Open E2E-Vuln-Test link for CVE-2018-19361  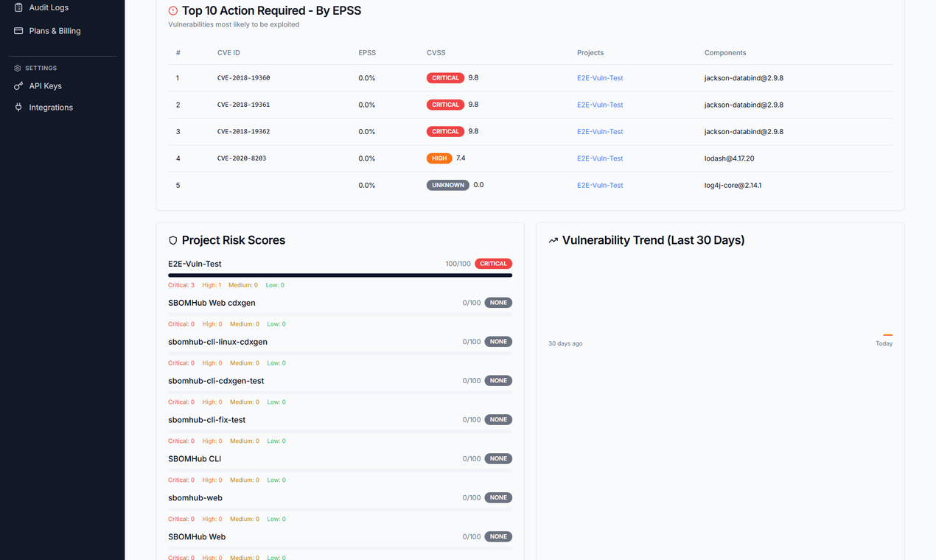click(x=600, y=105)
